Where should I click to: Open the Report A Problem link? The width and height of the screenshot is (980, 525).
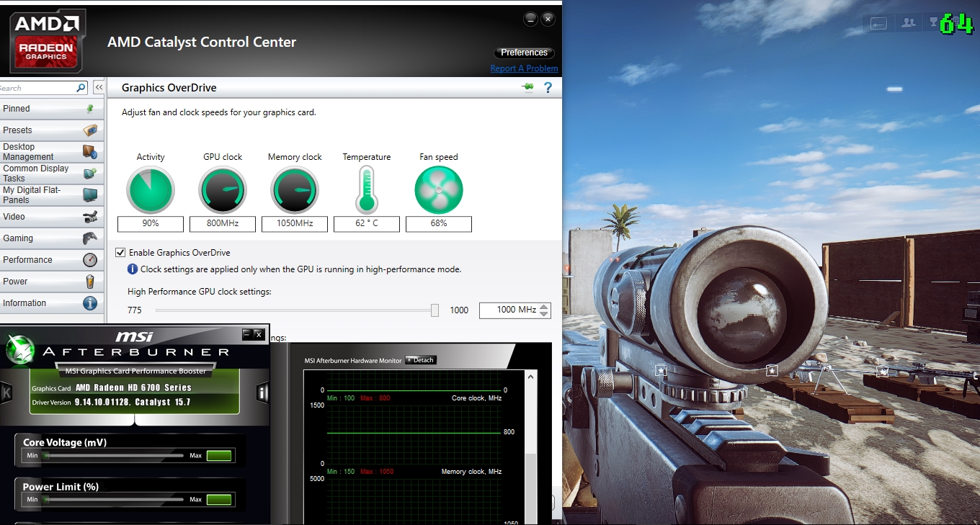[x=524, y=68]
